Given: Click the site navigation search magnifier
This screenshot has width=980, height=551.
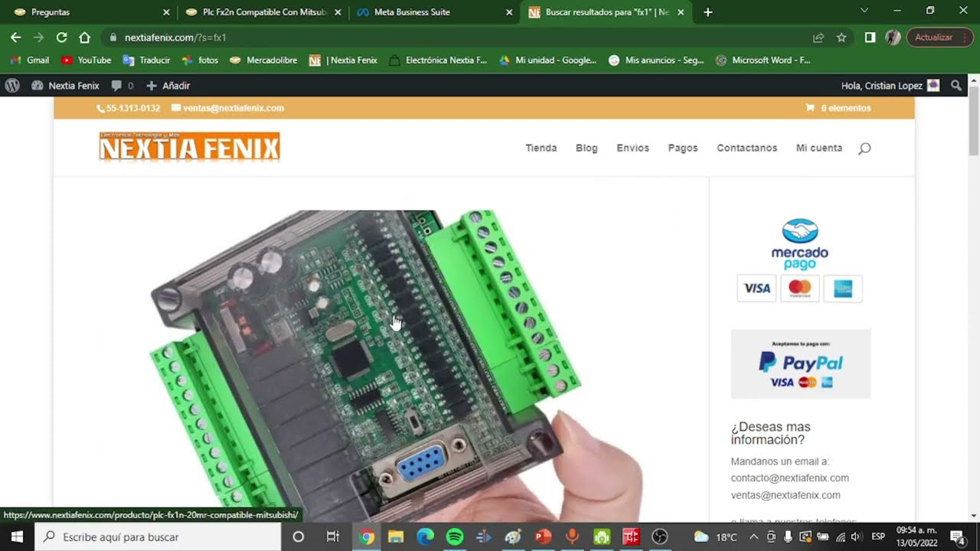Looking at the screenshot, I should click(x=864, y=148).
